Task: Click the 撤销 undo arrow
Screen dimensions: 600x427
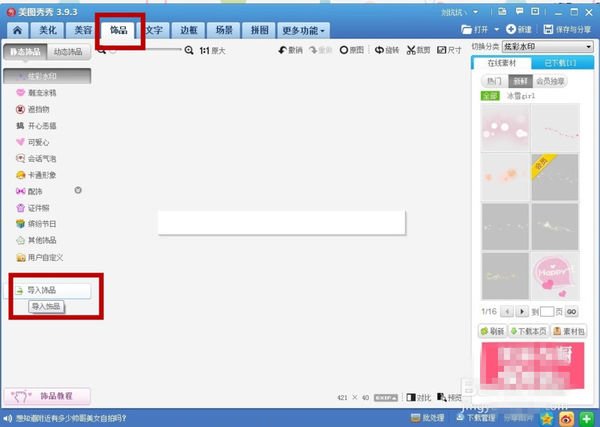Action: point(291,49)
